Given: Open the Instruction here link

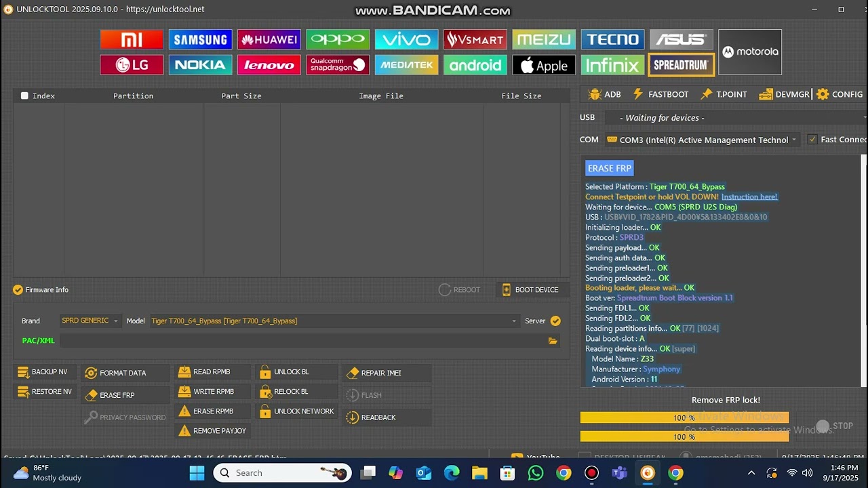Looking at the screenshot, I should [x=749, y=197].
